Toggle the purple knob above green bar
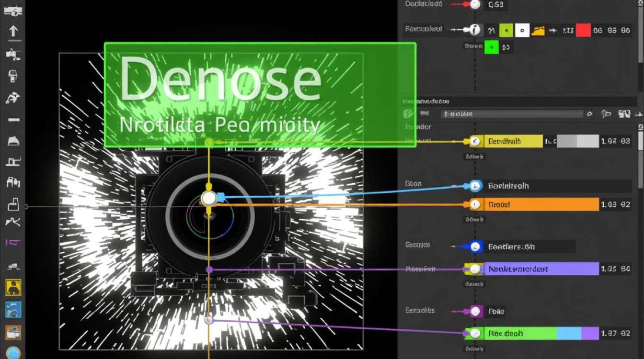Image resolution: width=644 pixels, height=359 pixels. click(475, 312)
